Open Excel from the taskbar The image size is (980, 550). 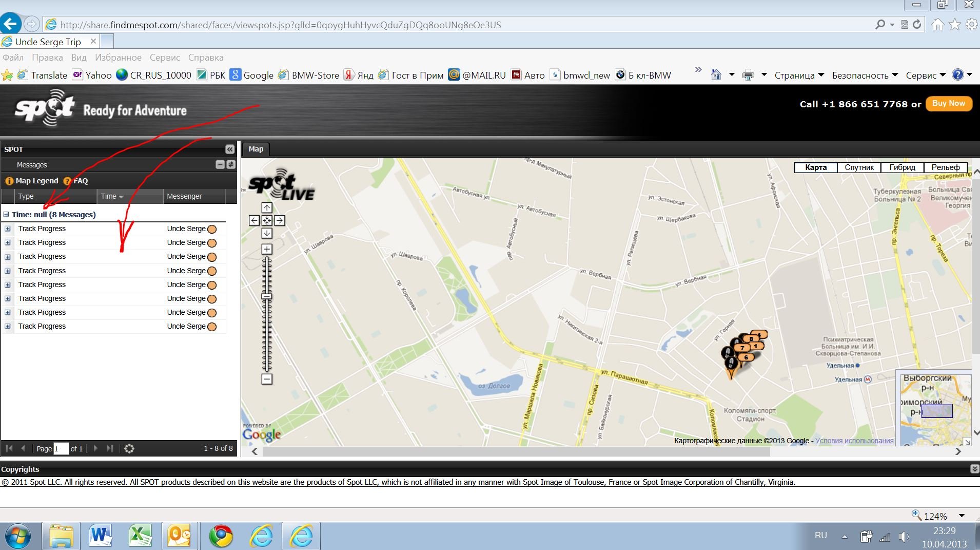coord(140,536)
